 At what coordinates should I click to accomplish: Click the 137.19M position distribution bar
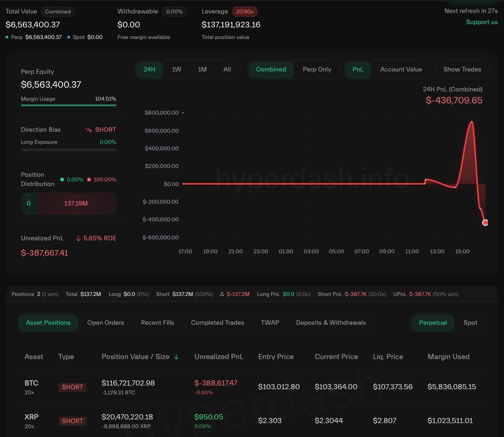[76, 204]
